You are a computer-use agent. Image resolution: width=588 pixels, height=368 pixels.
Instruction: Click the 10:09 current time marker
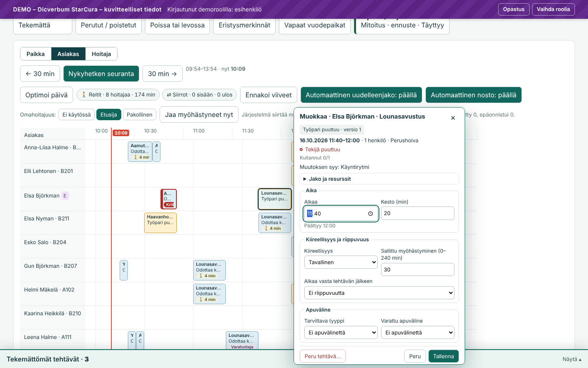coord(121,133)
